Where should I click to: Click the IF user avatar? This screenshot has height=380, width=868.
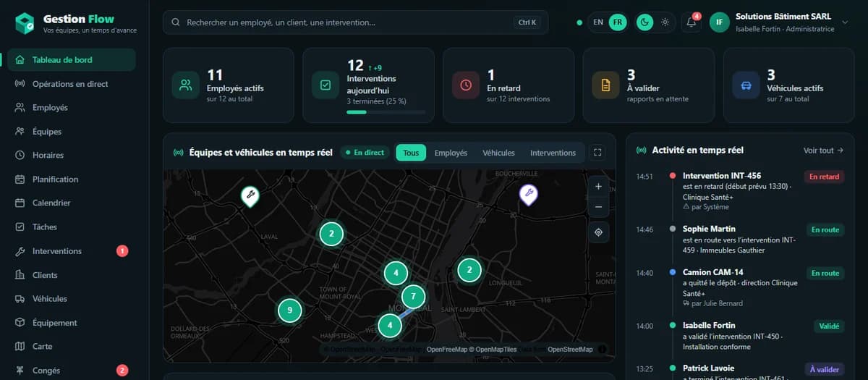(719, 22)
